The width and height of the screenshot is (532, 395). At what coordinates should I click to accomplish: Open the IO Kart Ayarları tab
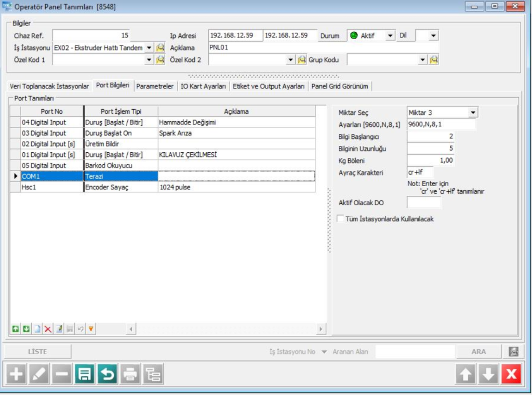[x=203, y=86]
